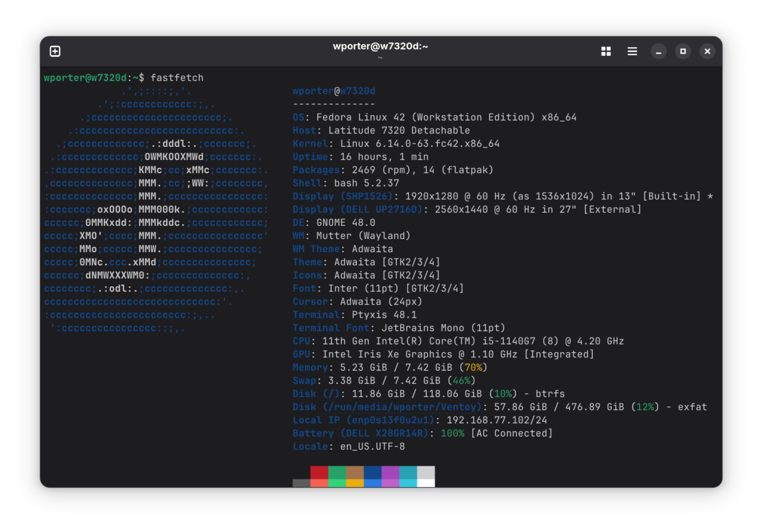The width and height of the screenshot is (763, 532).
Task: Click the Kernel line 6.14.0-63.fc42.x86_64
Action: (x=396, y=144)
